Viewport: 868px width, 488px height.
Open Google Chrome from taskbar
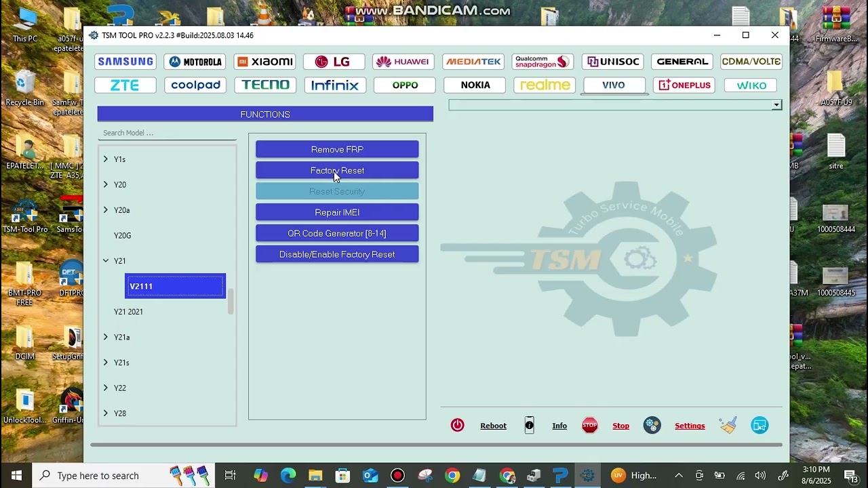pyautogui.click(x=452, y=475)
